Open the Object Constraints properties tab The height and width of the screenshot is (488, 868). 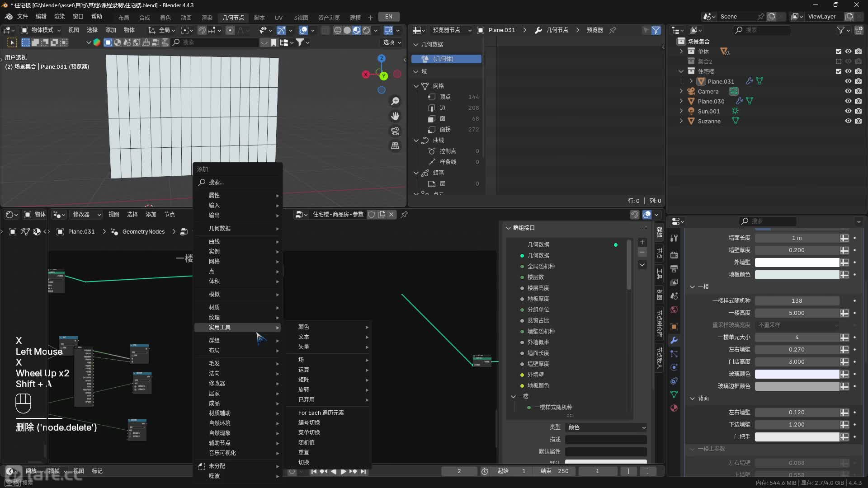674,381
